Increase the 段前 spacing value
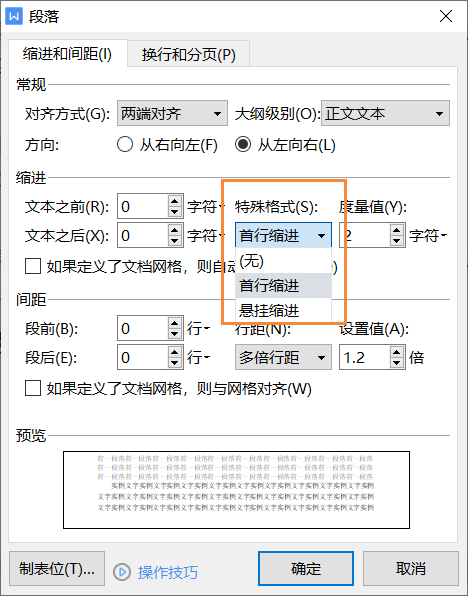 175,323
